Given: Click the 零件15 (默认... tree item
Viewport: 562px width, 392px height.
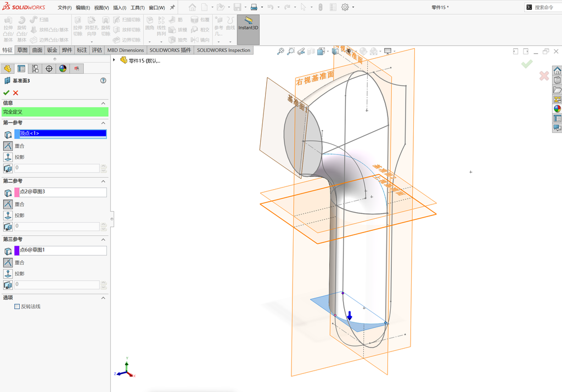Looking at the screenshot, I should [141, 60].
